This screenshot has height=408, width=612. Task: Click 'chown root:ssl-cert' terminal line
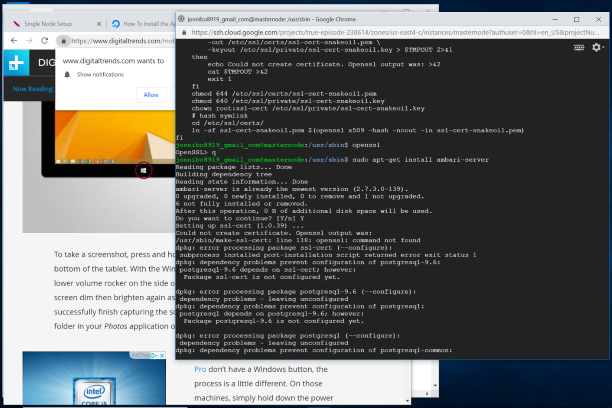click(x=308, y=108)
